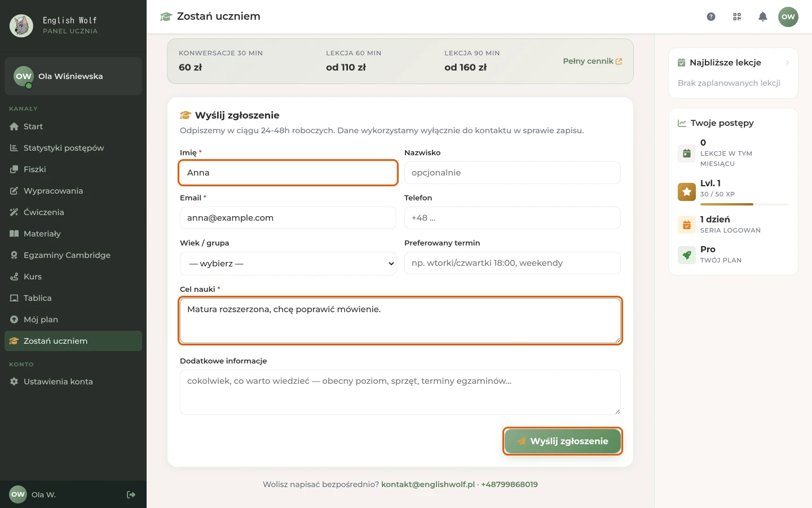Open the QR code grid icon
This screenshot has width=812, height=508.
[x=737, y=17]
